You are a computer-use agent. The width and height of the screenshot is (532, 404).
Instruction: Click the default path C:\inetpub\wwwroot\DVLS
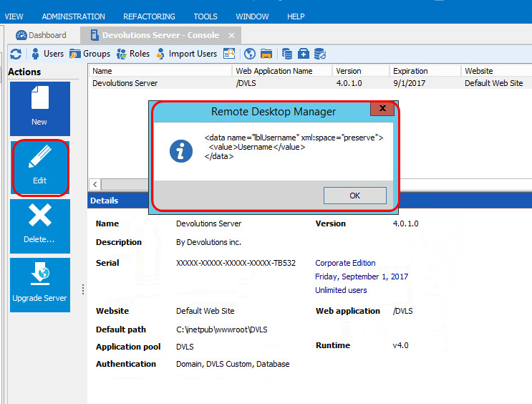coord(221,330)
